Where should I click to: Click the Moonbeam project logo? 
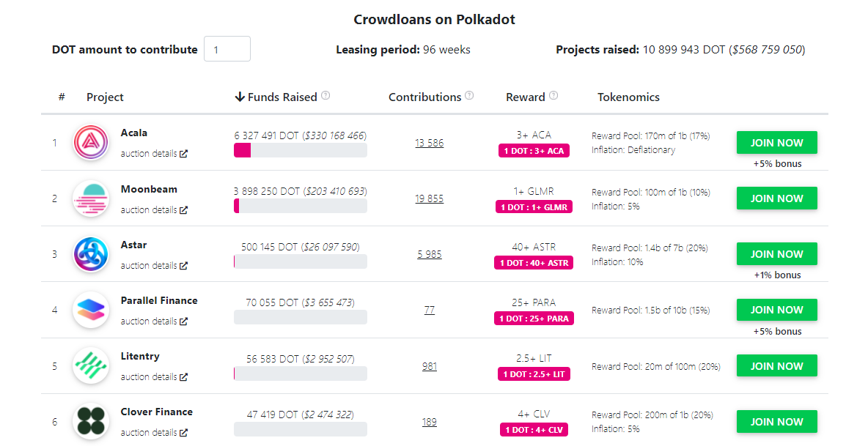click(91, 198)
